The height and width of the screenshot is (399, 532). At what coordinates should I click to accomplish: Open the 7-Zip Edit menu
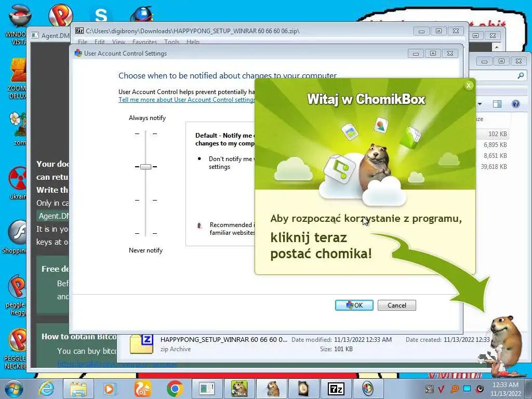click(100, 42)
